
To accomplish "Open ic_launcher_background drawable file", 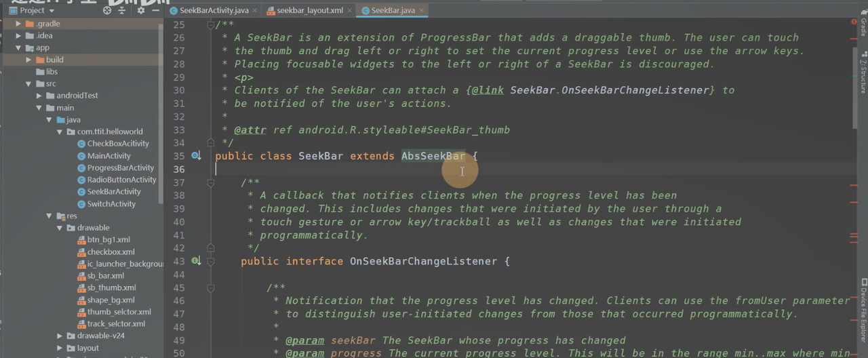I will point(125,264).
